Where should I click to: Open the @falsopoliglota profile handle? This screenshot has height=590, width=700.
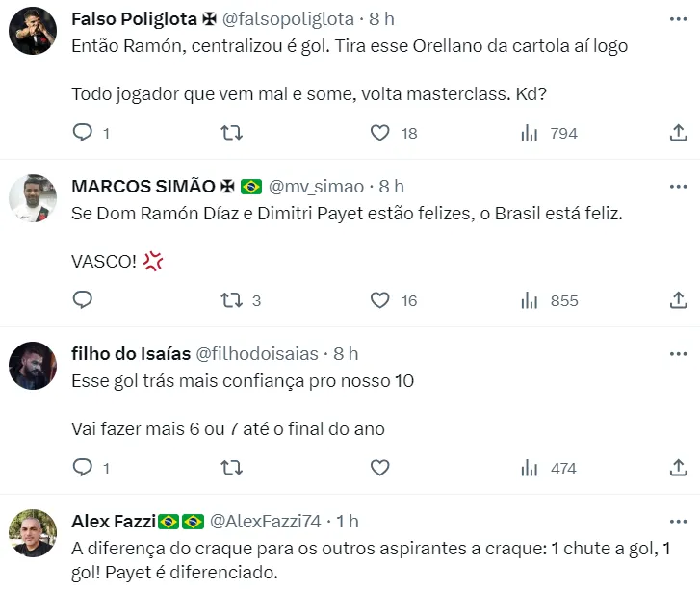[288, 19]
